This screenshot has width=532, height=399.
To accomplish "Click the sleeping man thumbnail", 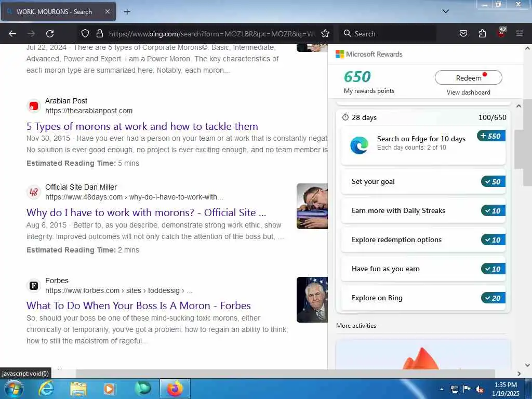I will click(x=312, y=206).
